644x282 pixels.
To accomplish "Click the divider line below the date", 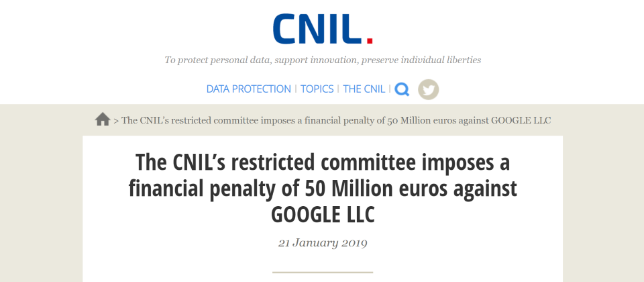I will click(x=323, y=272).
